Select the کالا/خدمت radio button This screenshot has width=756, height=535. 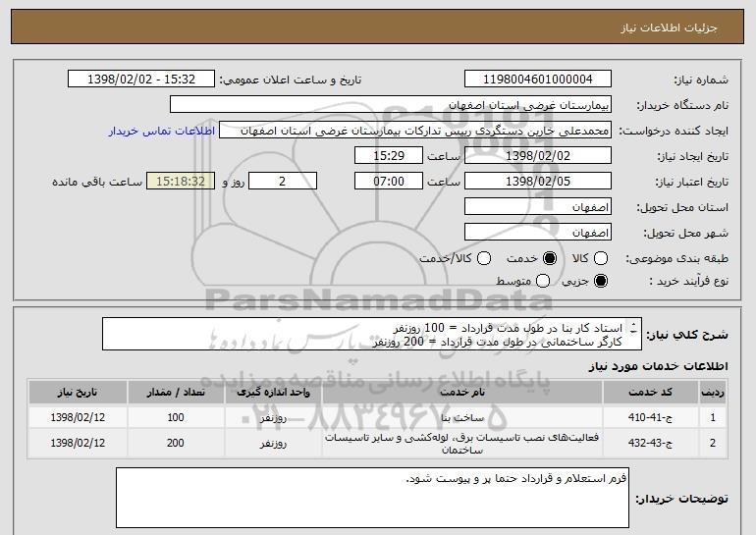pos(484,258)
